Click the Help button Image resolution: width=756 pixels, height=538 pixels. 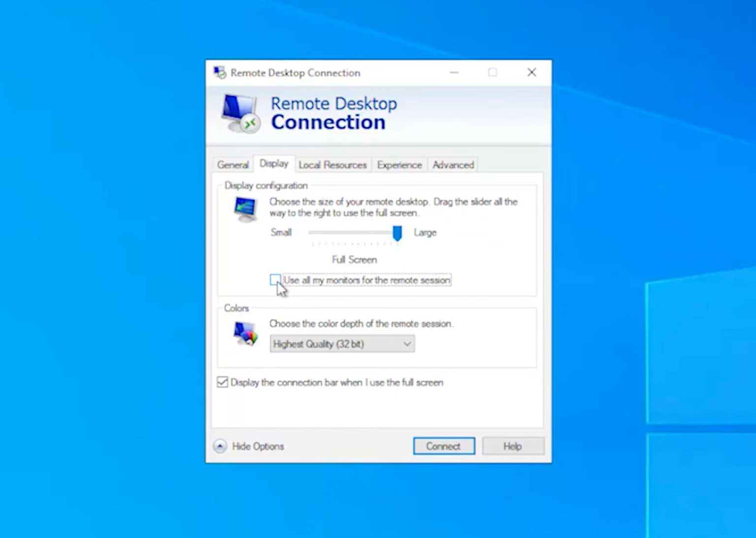[513, 446]
